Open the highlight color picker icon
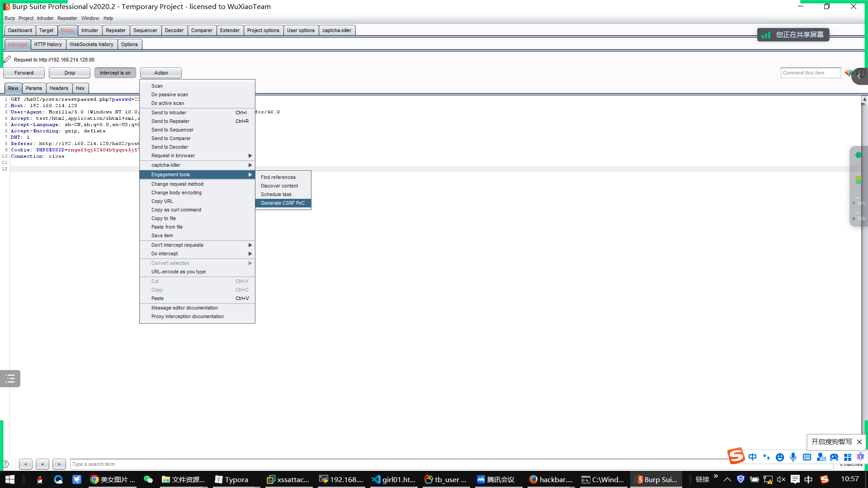The width and height of the screenshot is (868, 488). (x=848, y=73)
